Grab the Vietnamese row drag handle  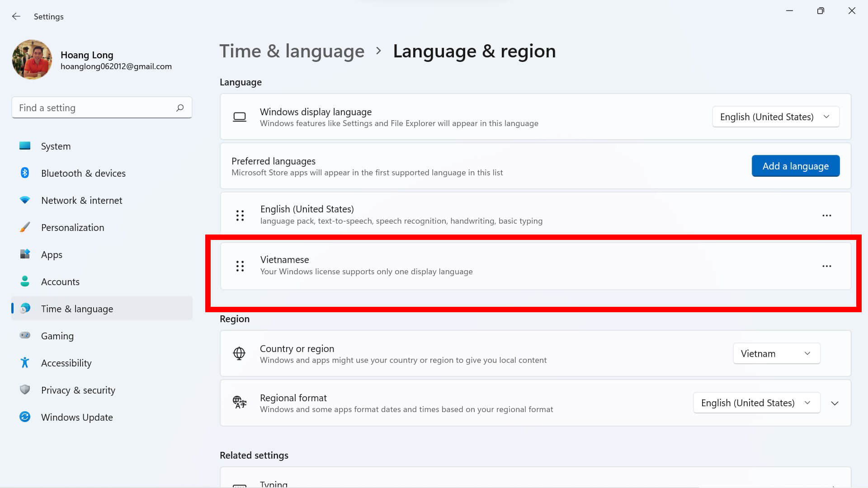(x=240, y=266)
